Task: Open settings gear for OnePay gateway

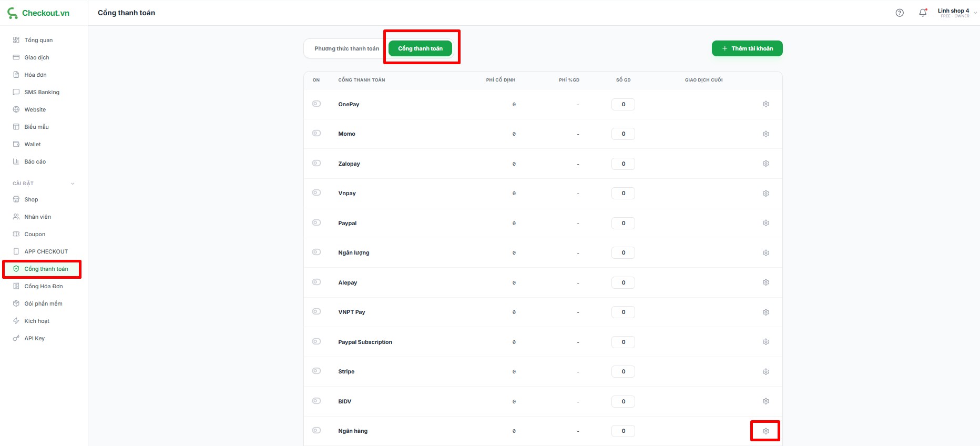Action: point(765,104)
